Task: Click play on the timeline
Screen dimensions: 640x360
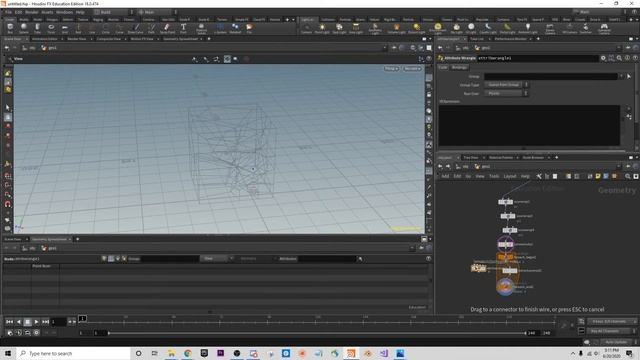Action: [36, 322]
